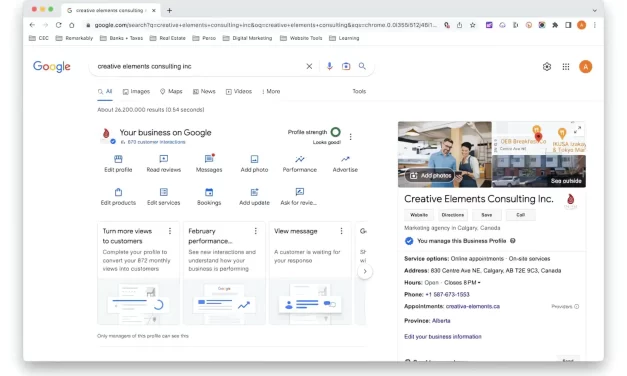Click Add update shortcut

click(x=254, y=197)
